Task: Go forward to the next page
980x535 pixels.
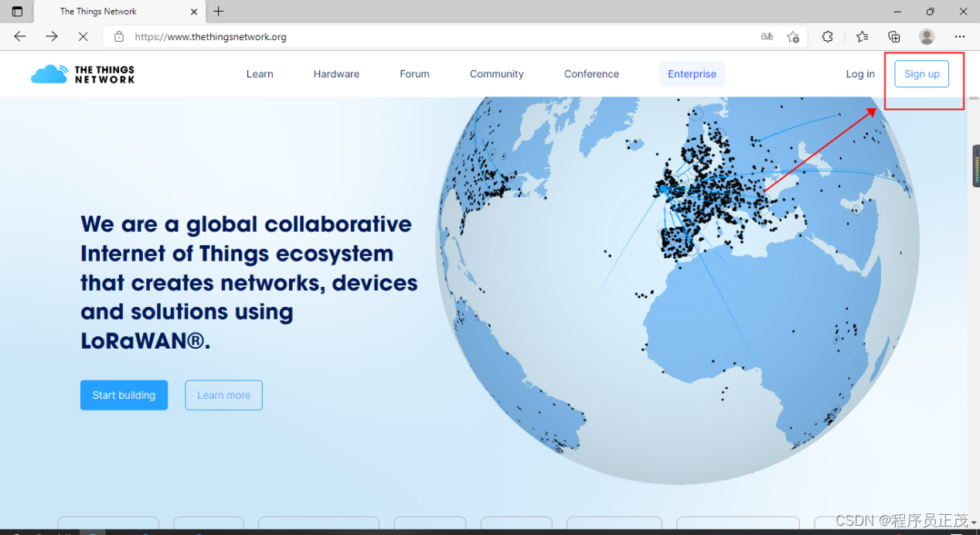Action: [x=52, y=36]
